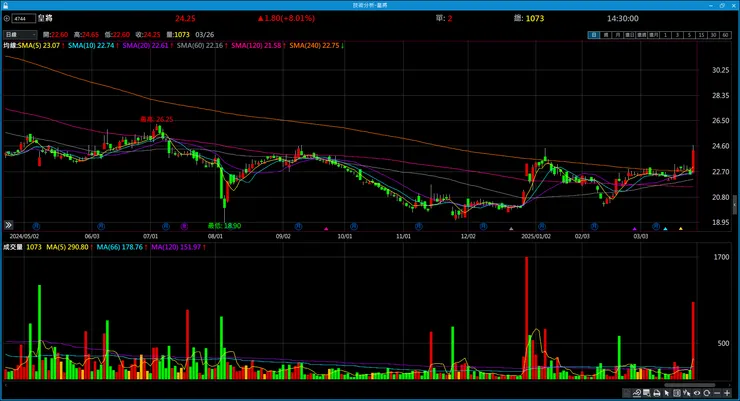Viewport: 740px width, 401px height.
Task: Click the 最高 26.25 high price annotation
Action: coord(156,119)
